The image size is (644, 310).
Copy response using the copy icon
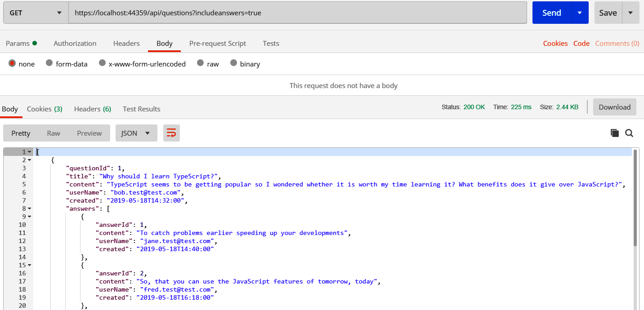pos(614,133)
